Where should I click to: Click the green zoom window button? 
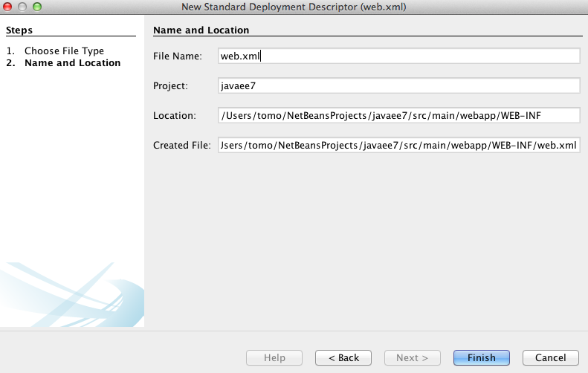[x=37, y=7]
